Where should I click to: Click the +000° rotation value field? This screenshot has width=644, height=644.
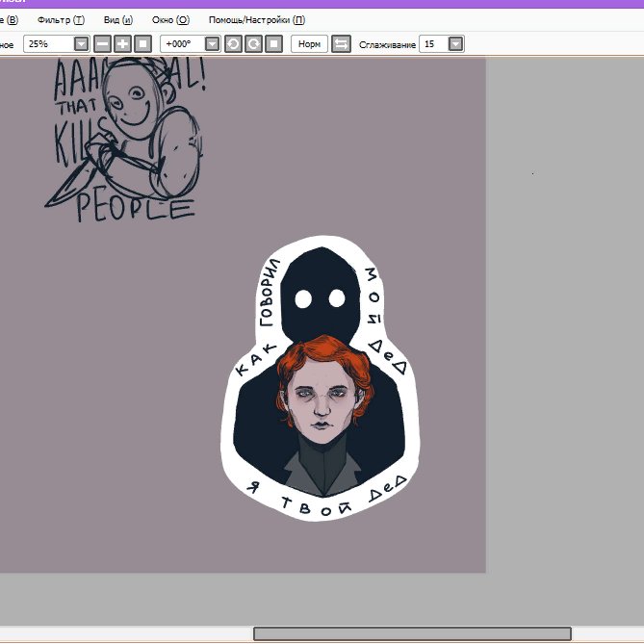coord(182,44)
